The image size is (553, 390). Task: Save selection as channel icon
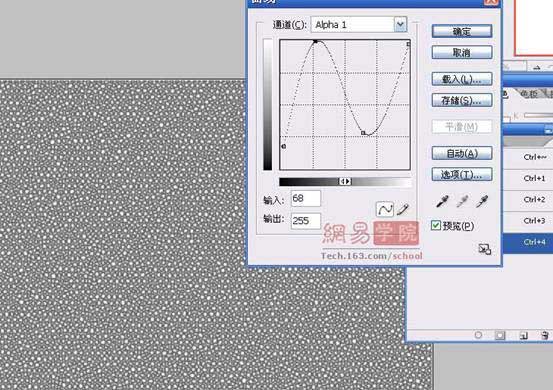[x=500, y=335]
